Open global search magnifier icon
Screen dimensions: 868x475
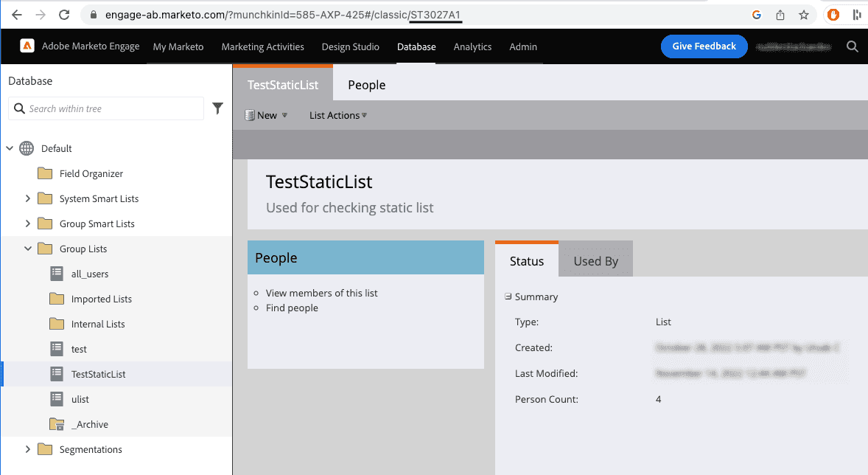(x=853, y=46)
